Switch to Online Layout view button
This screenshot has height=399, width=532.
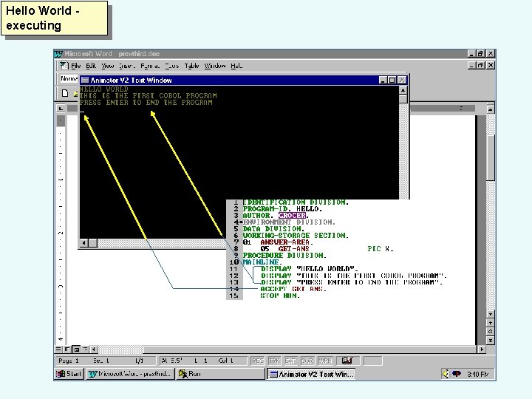click(x=67, y=349)
